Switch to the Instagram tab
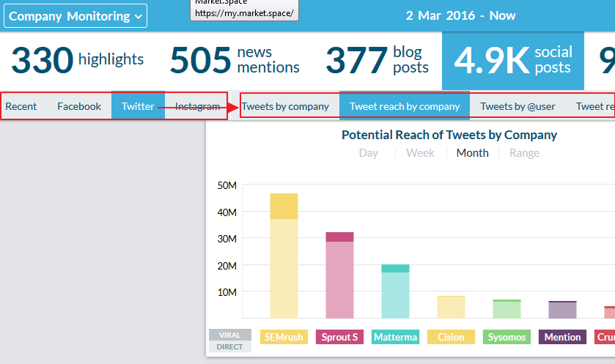The height and width of the screenshot is (364, 615). (x=197, y=106)
